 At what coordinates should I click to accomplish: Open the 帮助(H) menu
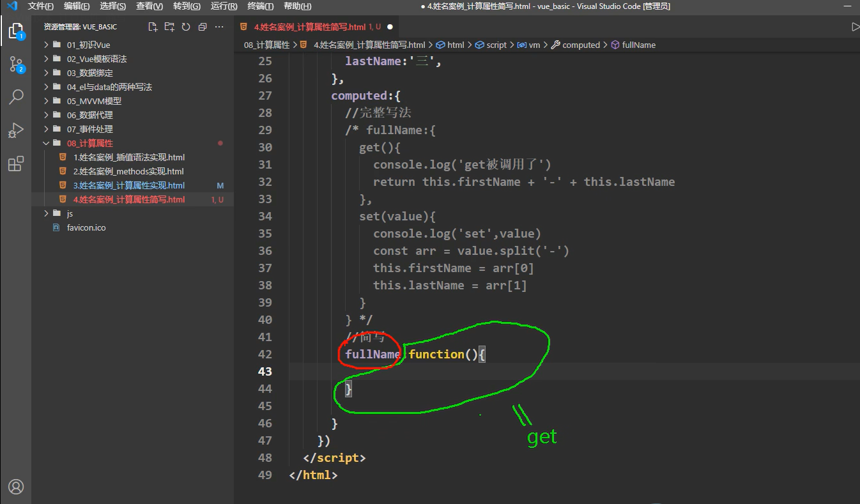297,6
